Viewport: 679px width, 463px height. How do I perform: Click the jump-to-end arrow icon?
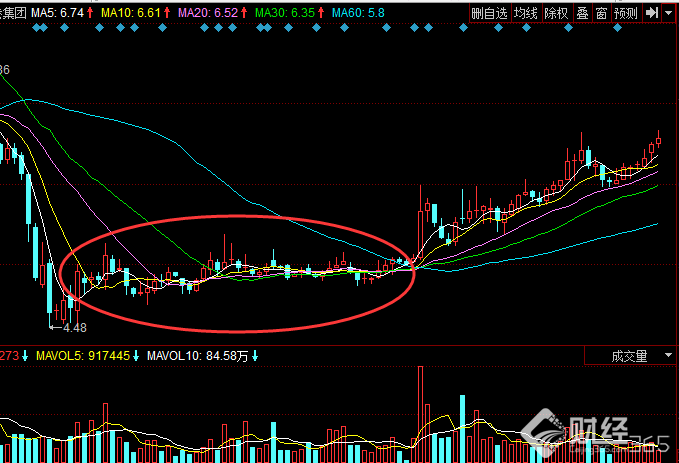point(651,13)
